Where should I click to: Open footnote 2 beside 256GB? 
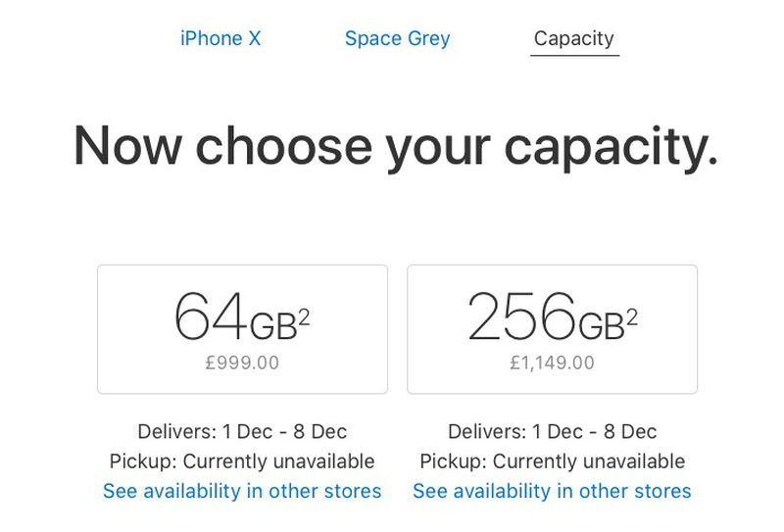point(632,317)
